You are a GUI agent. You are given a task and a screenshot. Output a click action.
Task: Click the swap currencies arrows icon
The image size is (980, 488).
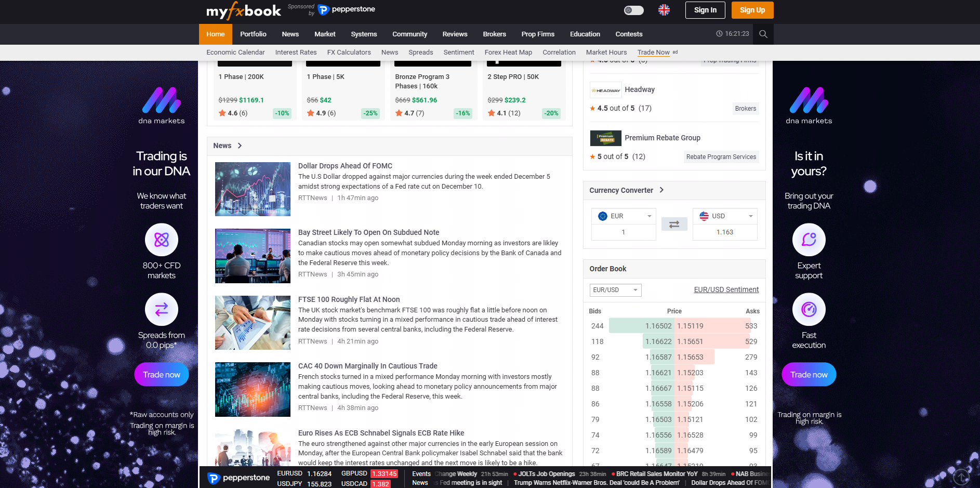pos(674,224)
